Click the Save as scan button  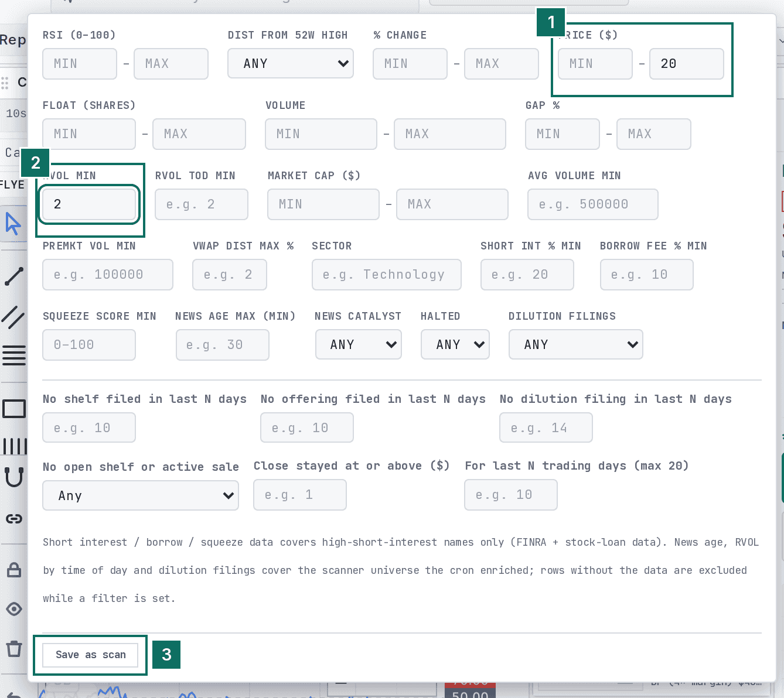pos(91,655)
